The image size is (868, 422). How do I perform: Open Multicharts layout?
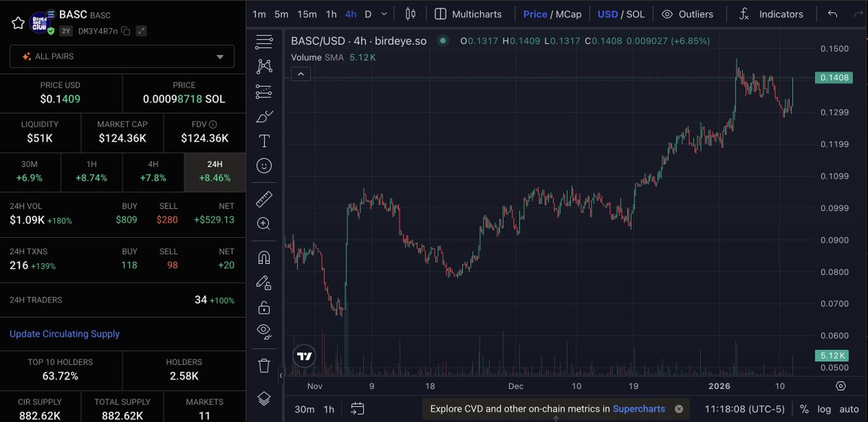pyautogui.click(x=468, y=14)
